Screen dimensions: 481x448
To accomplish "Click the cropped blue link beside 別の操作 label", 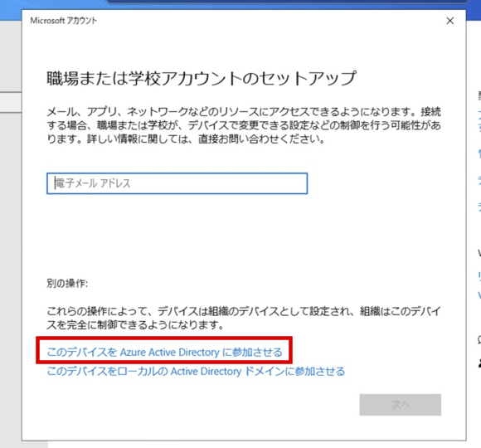I will pyautogui.click(x=479, y=285).
